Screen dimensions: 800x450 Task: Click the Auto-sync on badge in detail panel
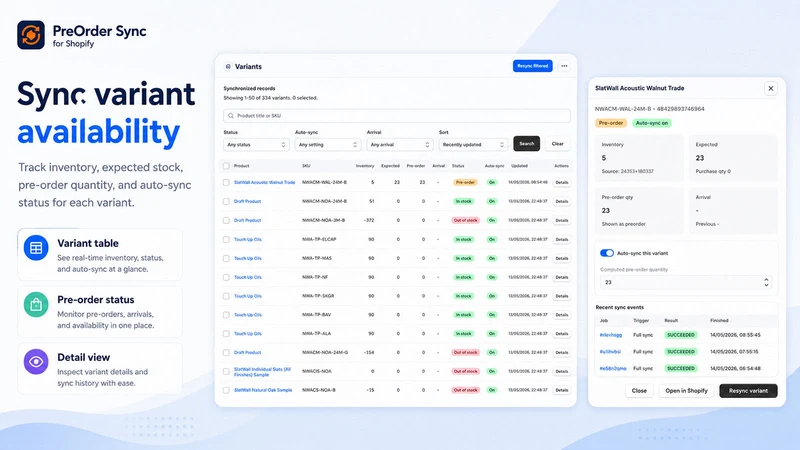[x=652, y=123]
